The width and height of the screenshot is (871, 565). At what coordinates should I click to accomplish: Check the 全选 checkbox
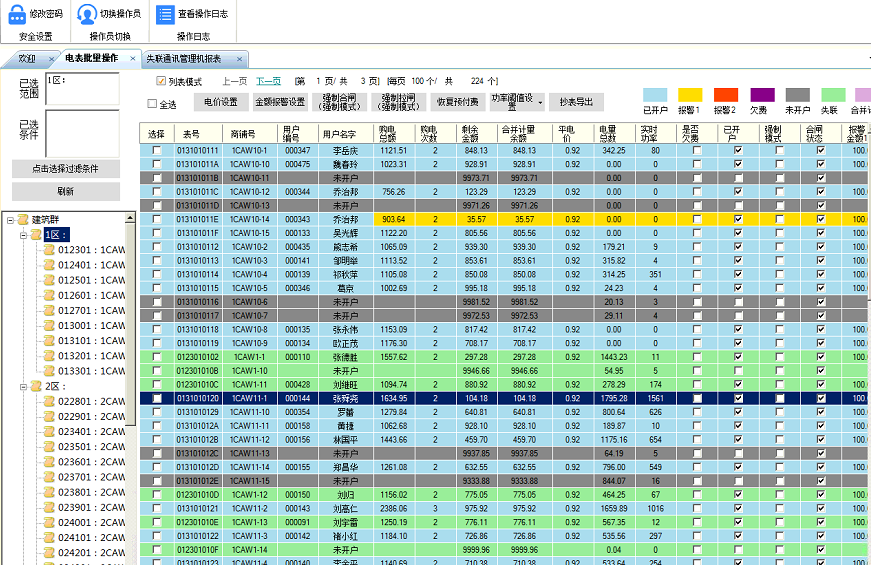coord(152,103)
